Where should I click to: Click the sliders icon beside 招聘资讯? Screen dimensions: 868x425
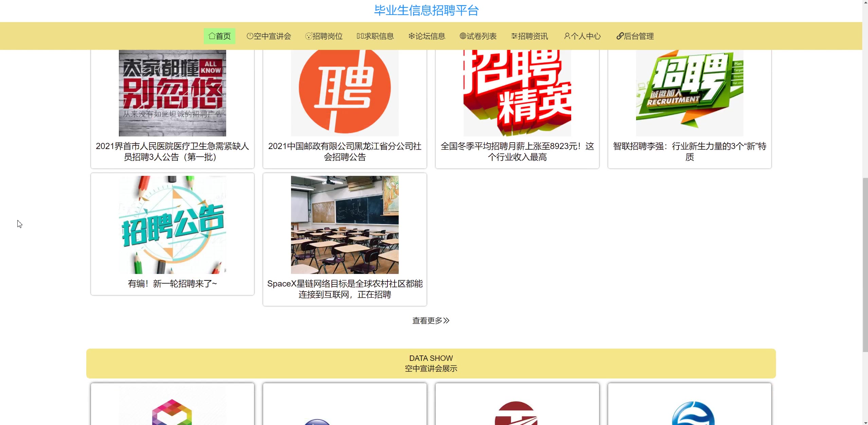pos(514,36)
